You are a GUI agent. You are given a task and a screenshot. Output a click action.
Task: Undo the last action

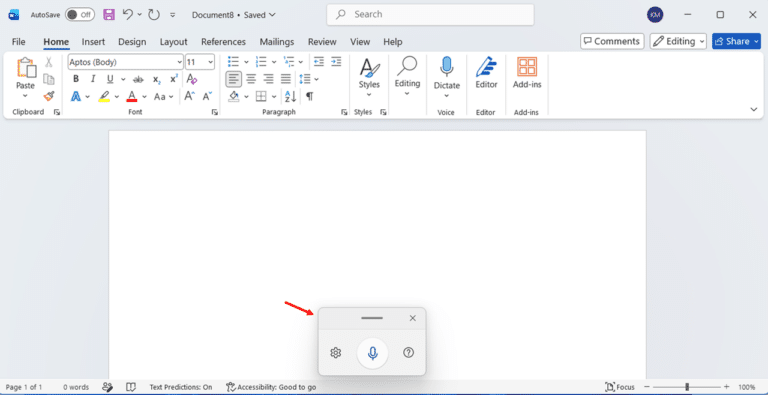pos(128,15)
